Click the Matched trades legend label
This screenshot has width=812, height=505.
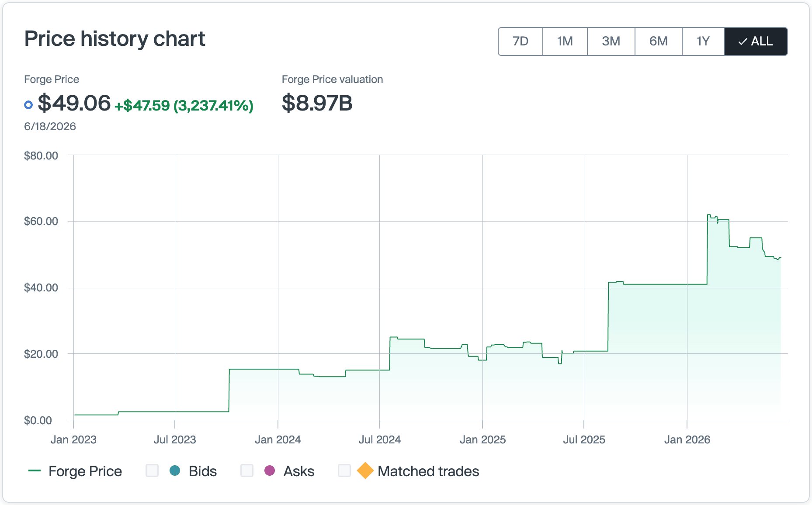[428, 471]
